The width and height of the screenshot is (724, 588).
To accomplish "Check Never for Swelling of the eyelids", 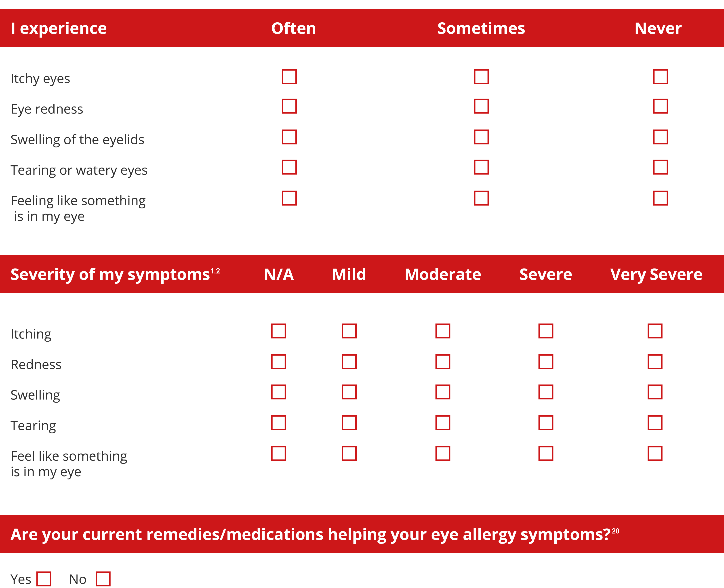I will (x=660, y=137).
